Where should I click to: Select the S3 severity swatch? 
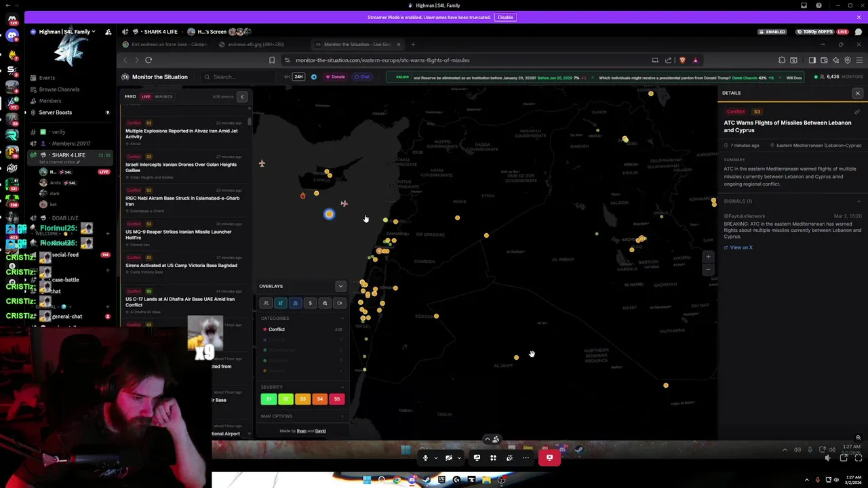[x=302, y=399]
